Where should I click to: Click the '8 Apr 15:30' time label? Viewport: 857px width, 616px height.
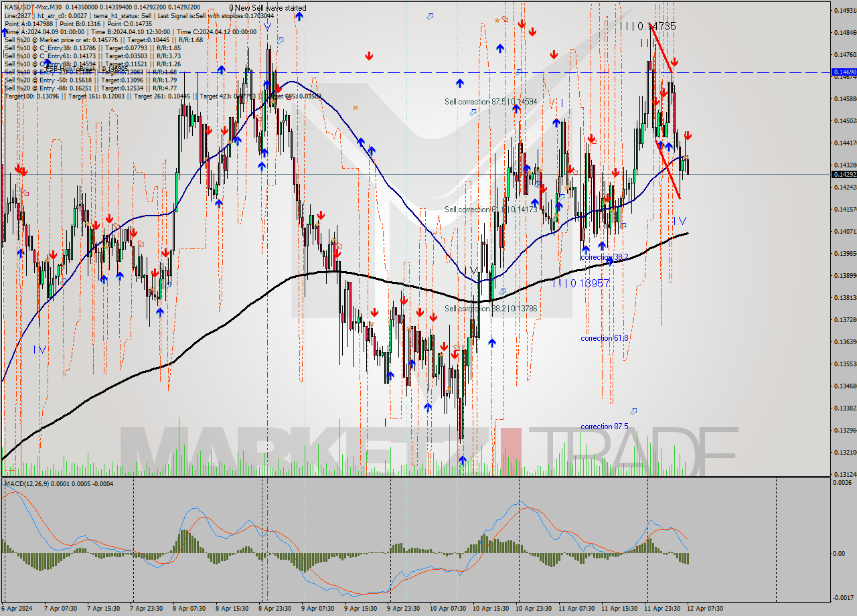(x=232, y=609)
